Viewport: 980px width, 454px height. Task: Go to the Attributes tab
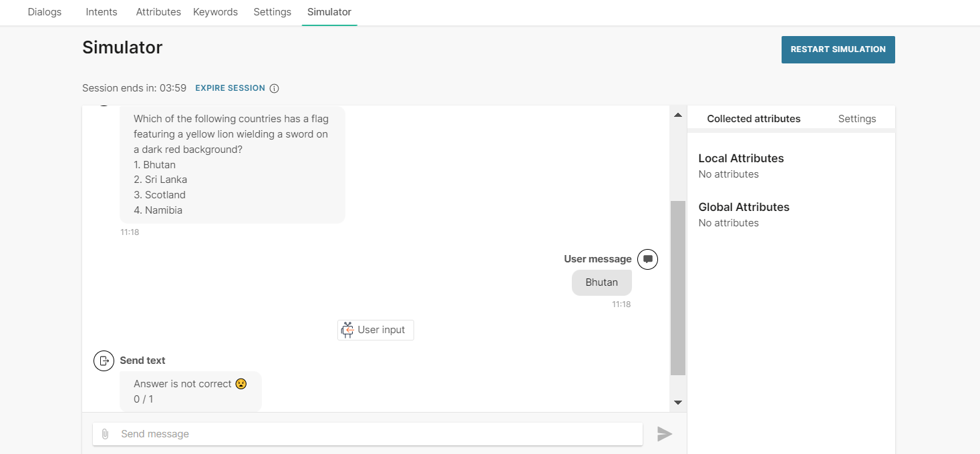click(x=158, y=12)
